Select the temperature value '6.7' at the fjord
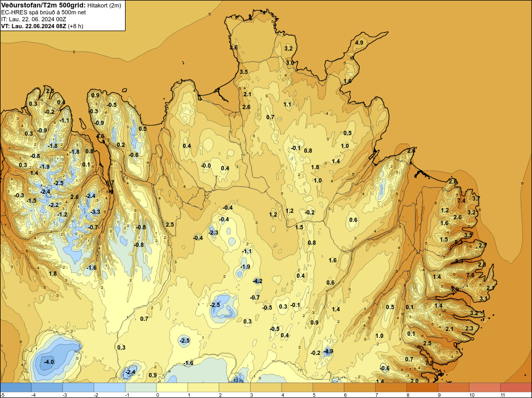This screenshot has width=532, height=398. tap(110, 182)
